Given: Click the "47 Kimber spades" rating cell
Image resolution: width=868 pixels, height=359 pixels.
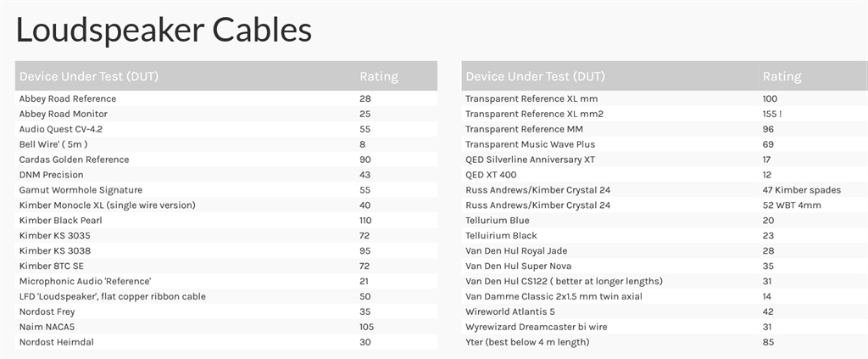Looking at the screenshot, I should pos(798,190).
